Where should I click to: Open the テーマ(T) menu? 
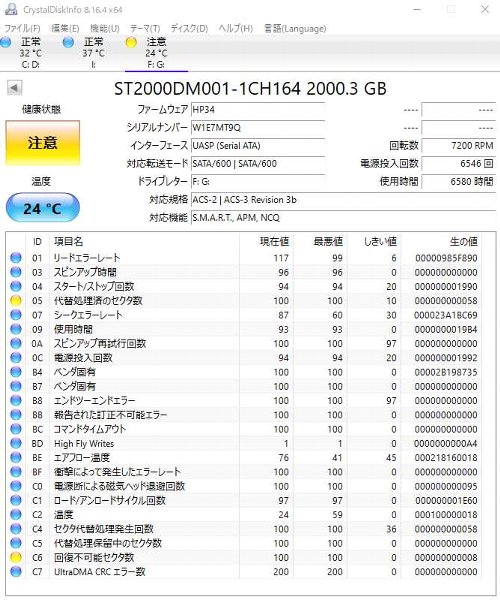(145, 28)
